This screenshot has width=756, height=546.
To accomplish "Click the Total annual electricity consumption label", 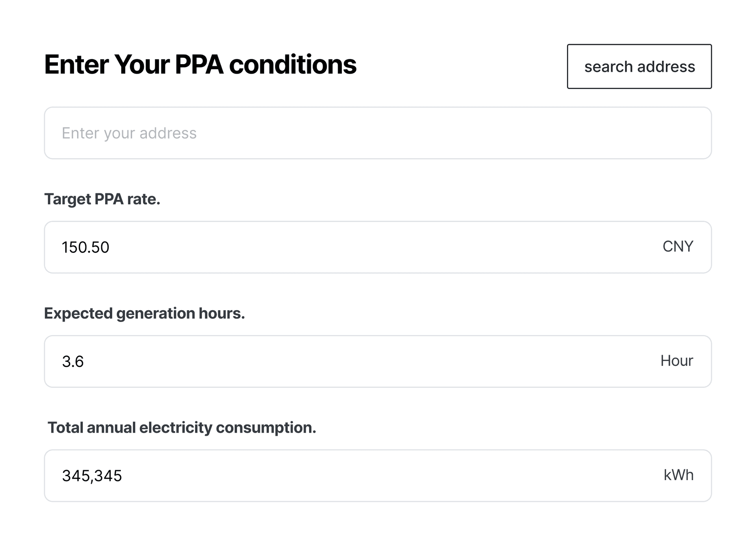I will pos(182,428).
